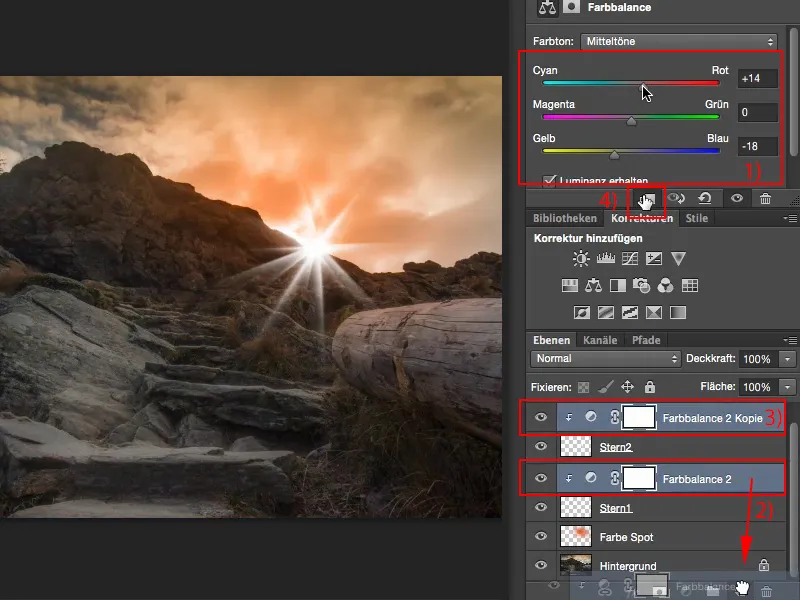Click the Gelb–Blau slider handle
The height and width of the screenshot is (600, 800).
point(614,155)
